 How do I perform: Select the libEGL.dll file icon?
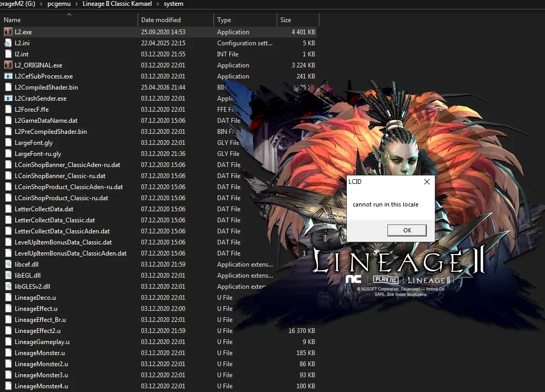pos(8,275)
